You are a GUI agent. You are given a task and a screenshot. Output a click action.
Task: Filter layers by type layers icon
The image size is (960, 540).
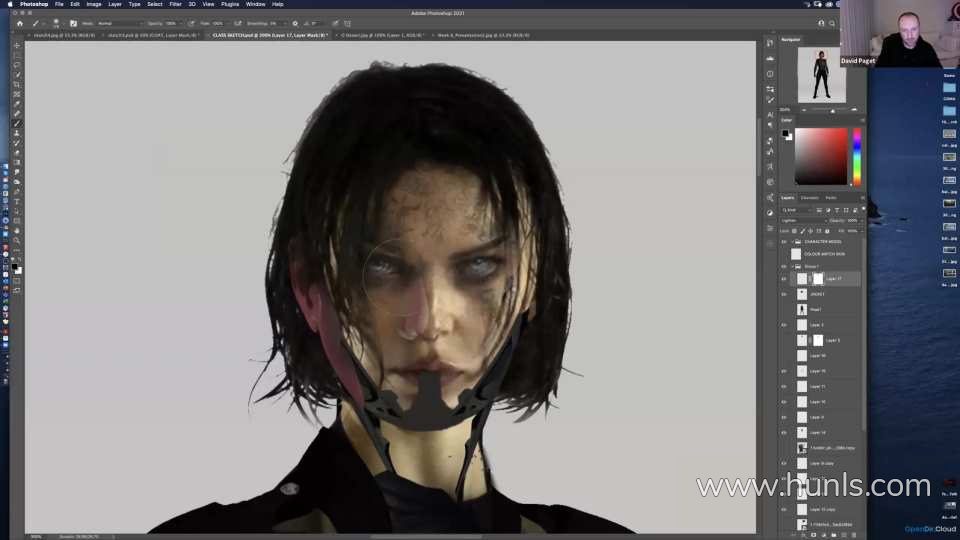tap(837, 210)
